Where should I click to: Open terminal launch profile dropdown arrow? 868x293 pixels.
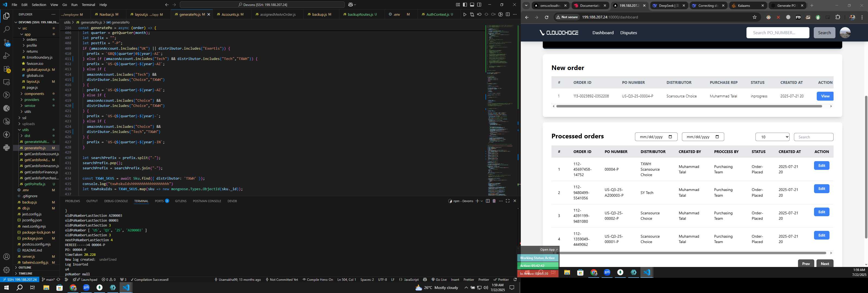[482, 201]
